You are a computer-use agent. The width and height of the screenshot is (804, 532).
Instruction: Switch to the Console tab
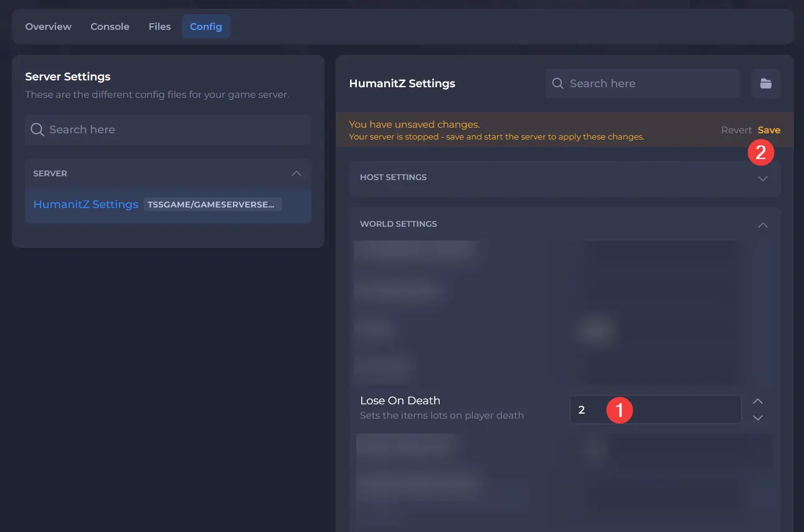(x=110, y=27)
